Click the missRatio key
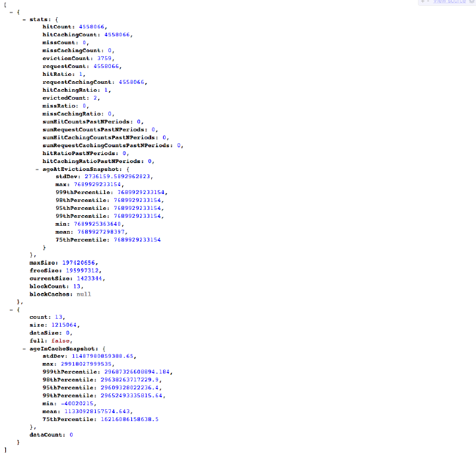 [59, 106]
